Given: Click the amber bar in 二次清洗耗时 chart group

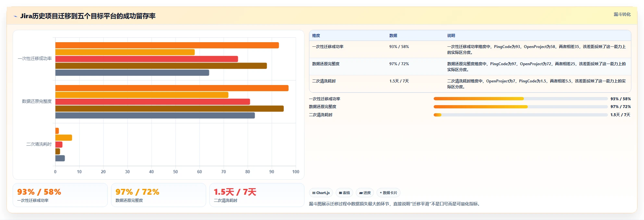Looking at the screenshot, I should [x=64, y=138].
